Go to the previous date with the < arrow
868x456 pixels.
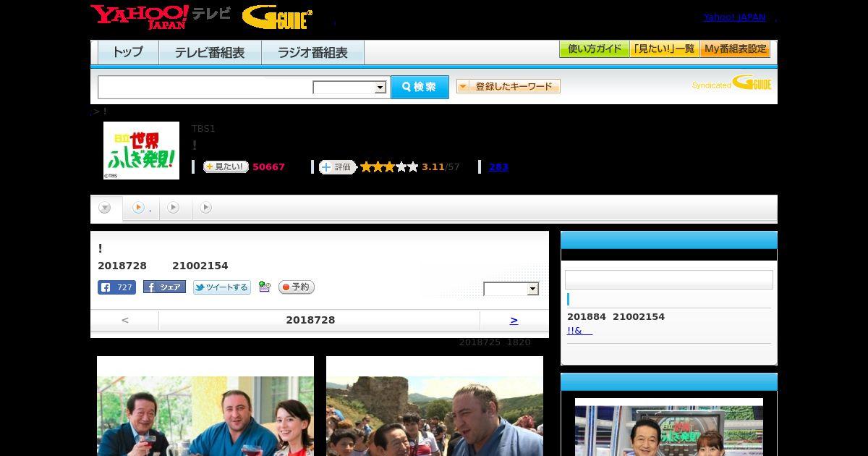tap(125, 320)
